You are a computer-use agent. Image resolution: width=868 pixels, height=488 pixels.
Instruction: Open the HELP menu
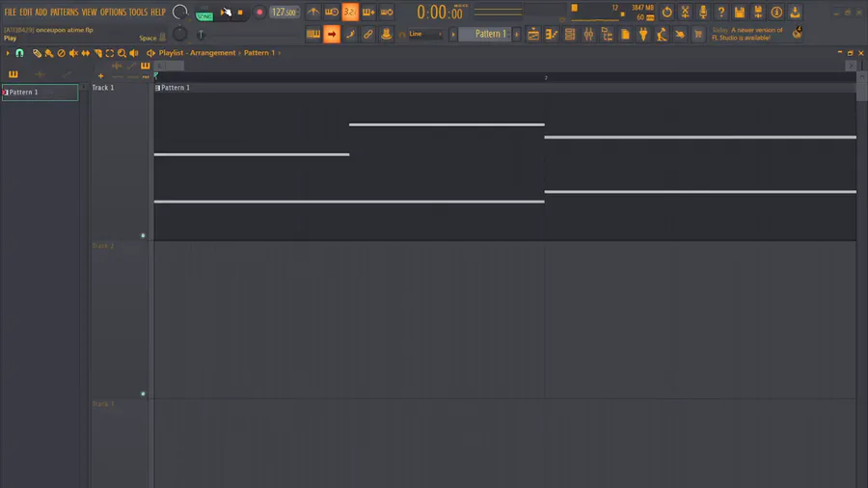point(158,13)
